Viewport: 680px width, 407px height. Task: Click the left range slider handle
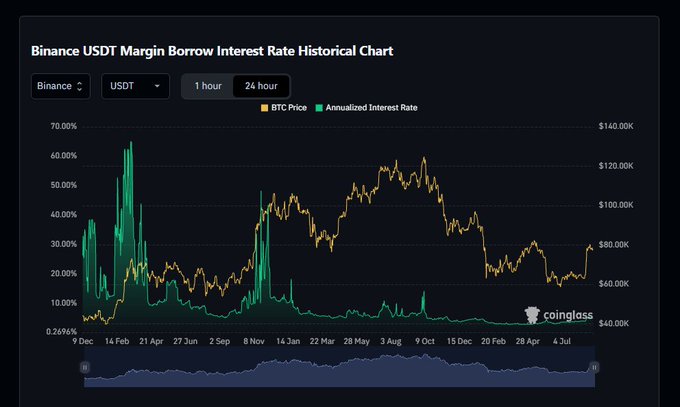pos(85,368)
